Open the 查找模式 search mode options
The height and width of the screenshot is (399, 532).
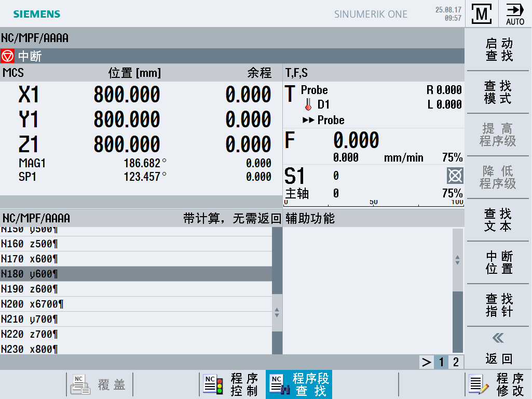[498, 92]
